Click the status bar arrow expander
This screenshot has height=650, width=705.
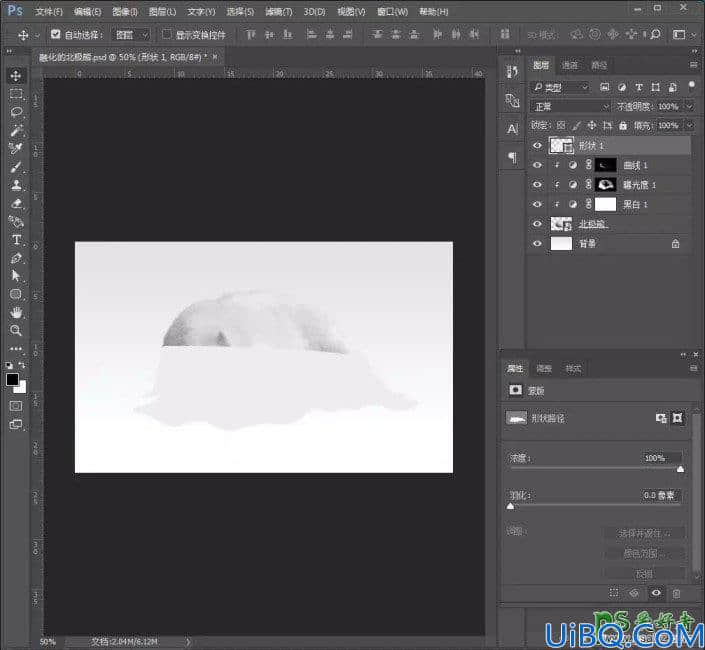188,641
